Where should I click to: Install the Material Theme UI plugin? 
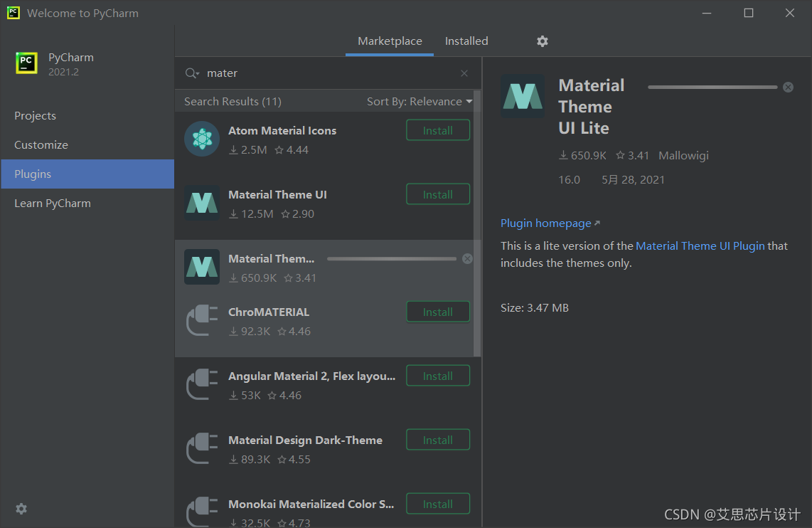(x=438, y=194)
